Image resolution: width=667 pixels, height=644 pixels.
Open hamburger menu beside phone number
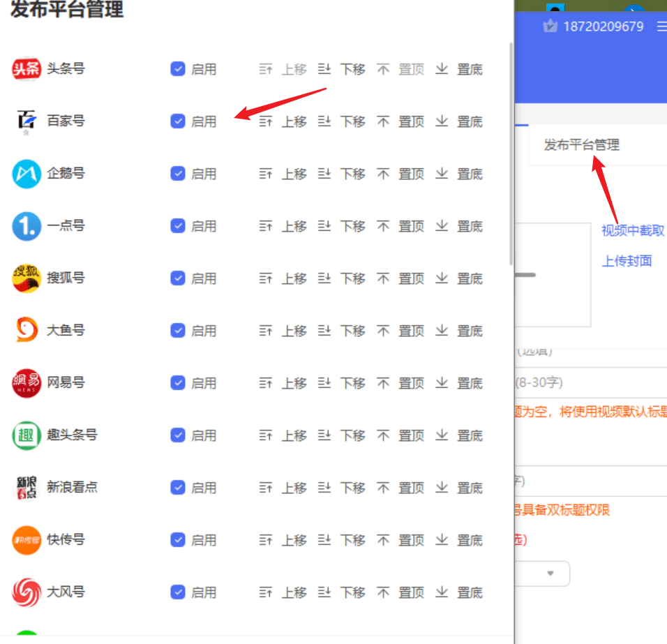click(x=661, y=27)
